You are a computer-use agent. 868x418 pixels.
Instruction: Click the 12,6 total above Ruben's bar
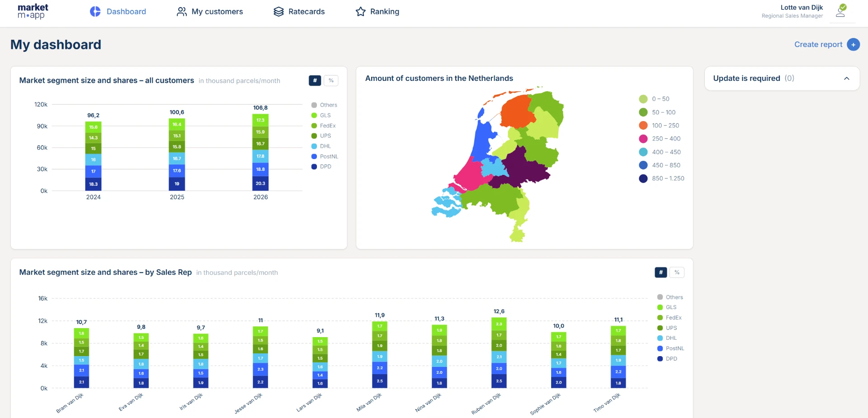499,311
